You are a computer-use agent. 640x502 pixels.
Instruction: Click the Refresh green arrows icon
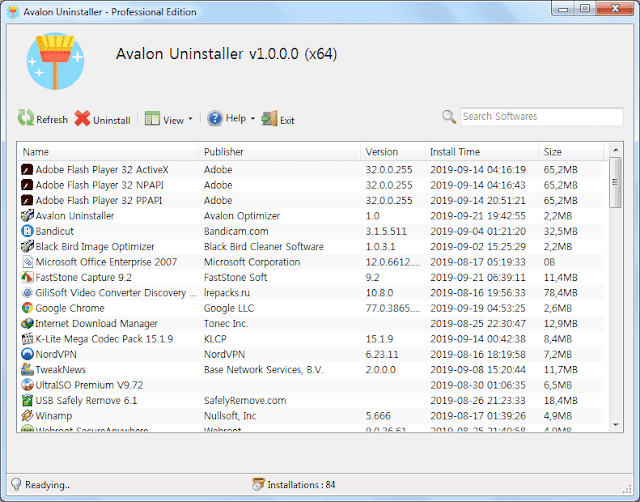coord(26,118)
